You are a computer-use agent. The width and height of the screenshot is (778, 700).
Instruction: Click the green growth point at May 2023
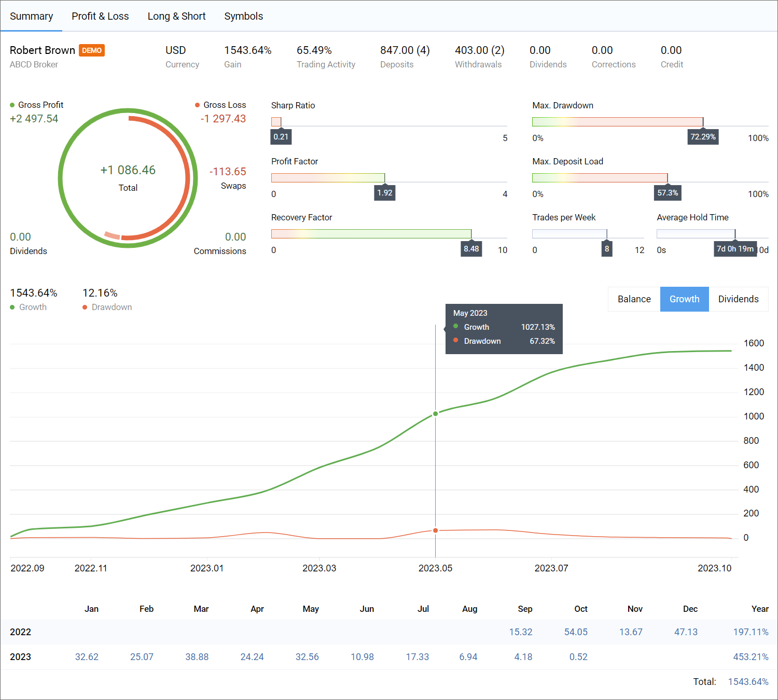click(x=435, y=414)
